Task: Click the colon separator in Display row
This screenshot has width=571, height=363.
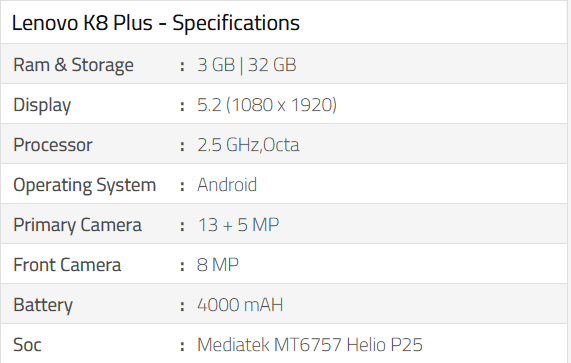Action: 182,106
